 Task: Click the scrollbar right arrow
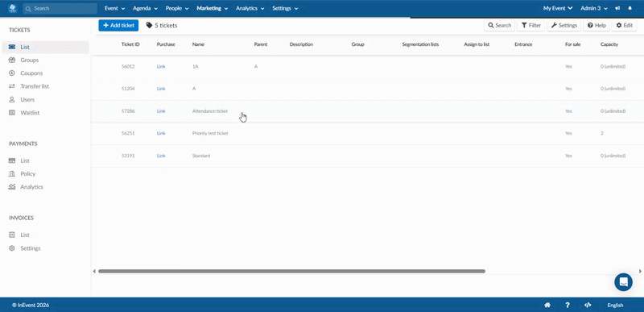(640, 272)
